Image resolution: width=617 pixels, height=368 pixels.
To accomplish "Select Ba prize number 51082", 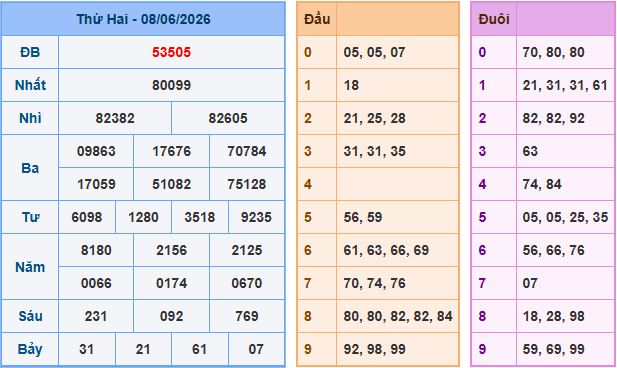I will tap(172, 184).
